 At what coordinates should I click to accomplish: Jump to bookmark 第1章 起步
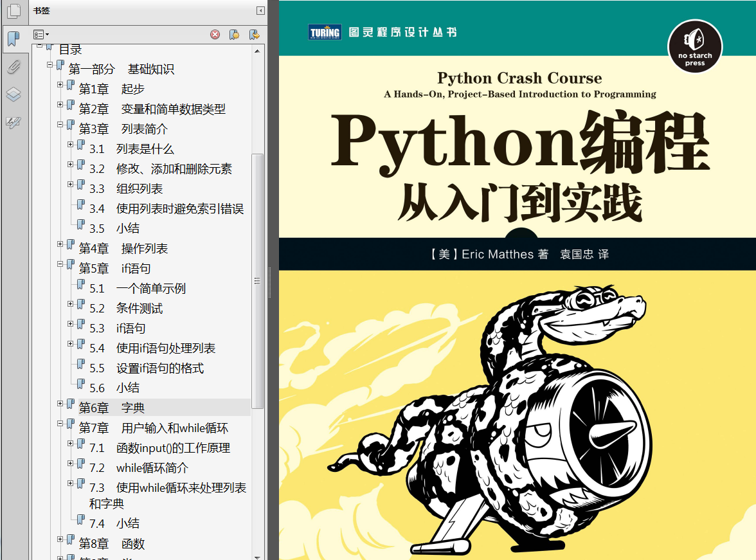[111, 89]
